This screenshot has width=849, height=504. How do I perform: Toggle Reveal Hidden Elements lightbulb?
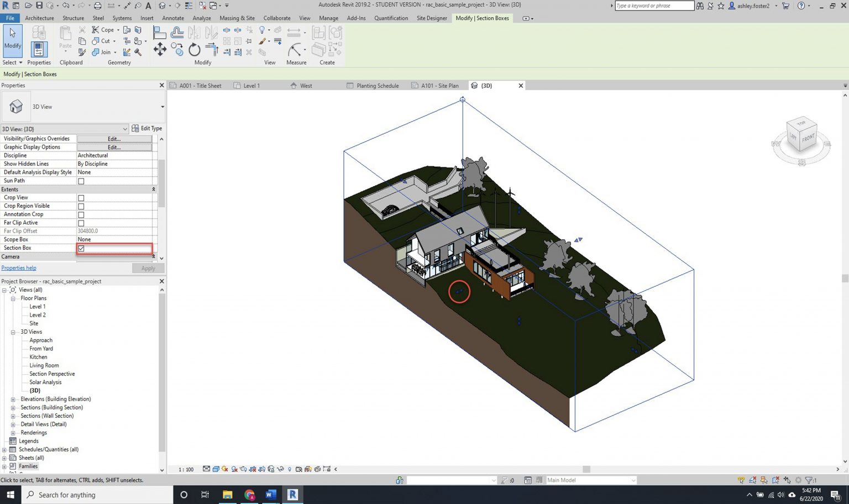coord(289,469)
